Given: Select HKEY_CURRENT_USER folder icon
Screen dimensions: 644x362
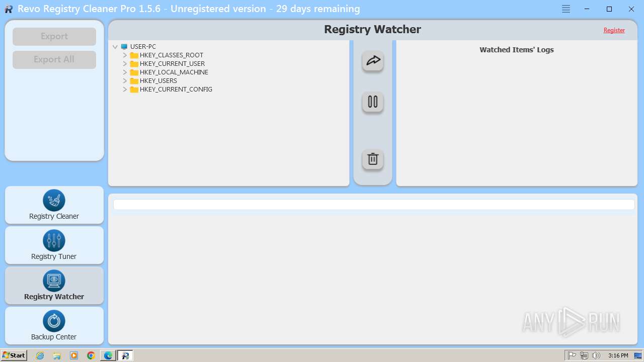Looking at the screenshot, I should (x=134, y=64).
